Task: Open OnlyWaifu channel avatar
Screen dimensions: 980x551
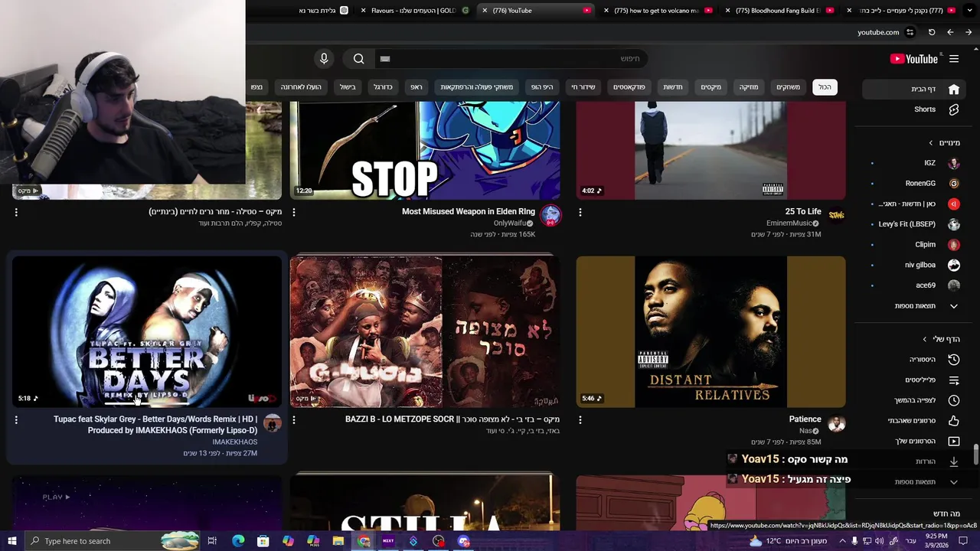Action: click(x=550, y=216)
